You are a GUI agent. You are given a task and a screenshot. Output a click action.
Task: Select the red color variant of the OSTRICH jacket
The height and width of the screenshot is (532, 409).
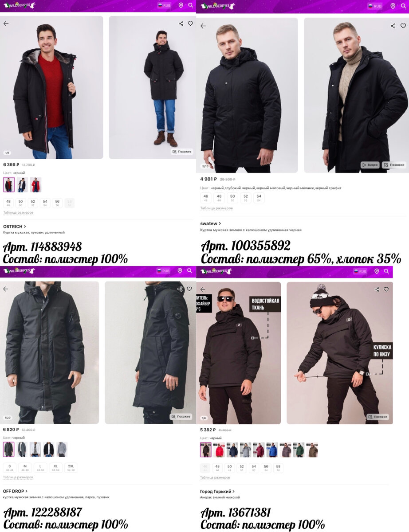(35, 184)
